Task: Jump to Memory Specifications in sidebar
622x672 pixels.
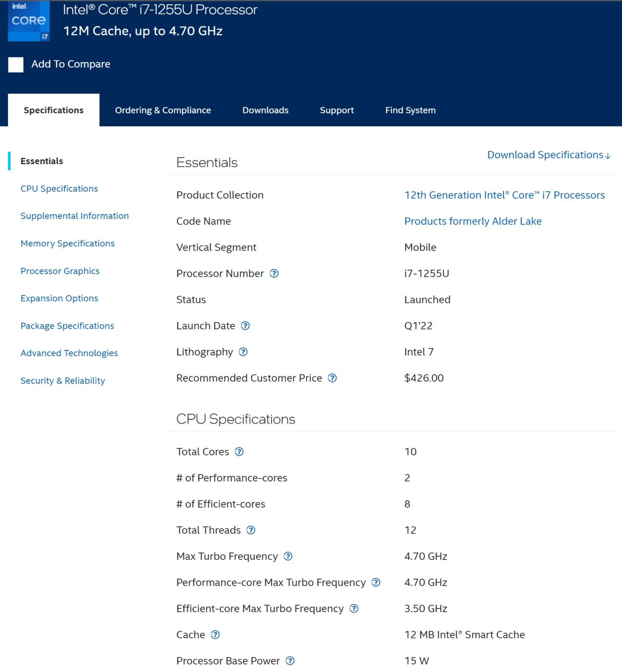Action: [67, 244]
